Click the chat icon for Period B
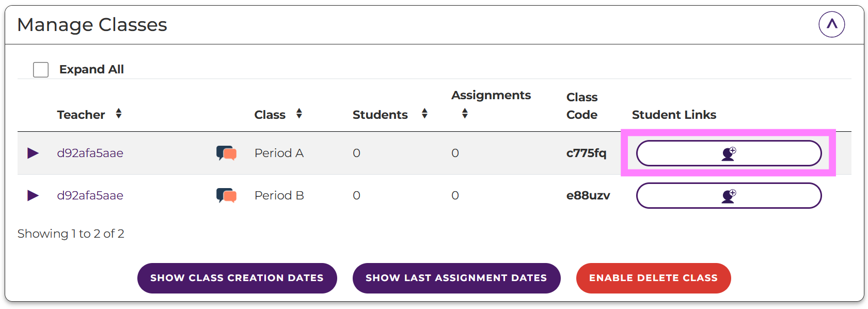Screen dimensions: 868x309 pyautogui.click(x=226, y=195)
